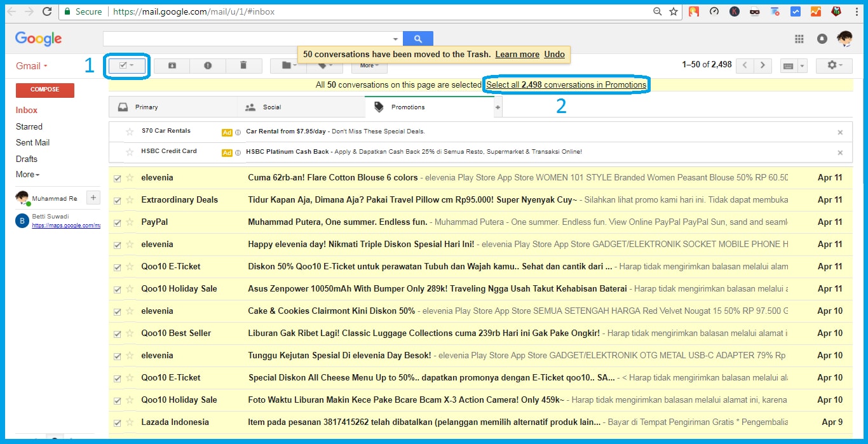Click the Gmail search input field
868x444 pixels.
coord(248,39)
